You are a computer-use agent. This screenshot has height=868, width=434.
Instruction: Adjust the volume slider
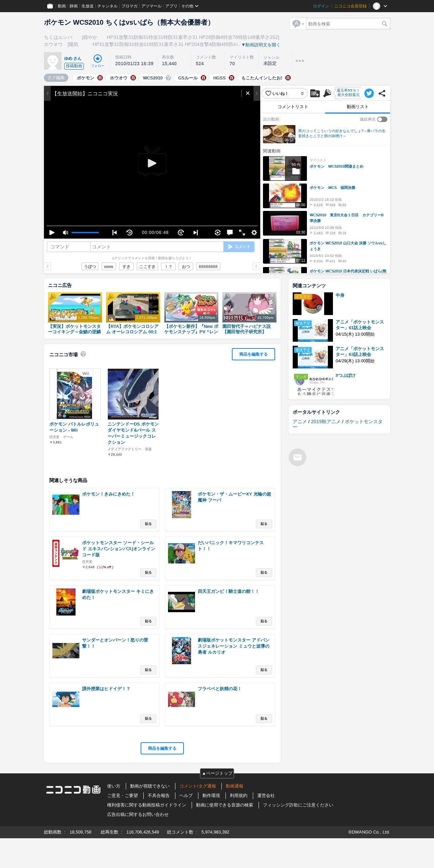(85, 233)
